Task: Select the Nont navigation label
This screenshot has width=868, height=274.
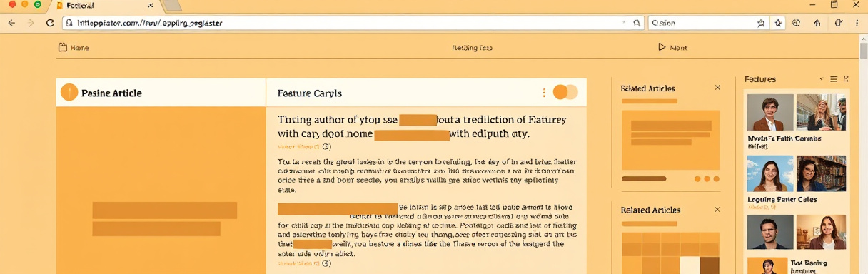Action: click(x=678, y=48)
